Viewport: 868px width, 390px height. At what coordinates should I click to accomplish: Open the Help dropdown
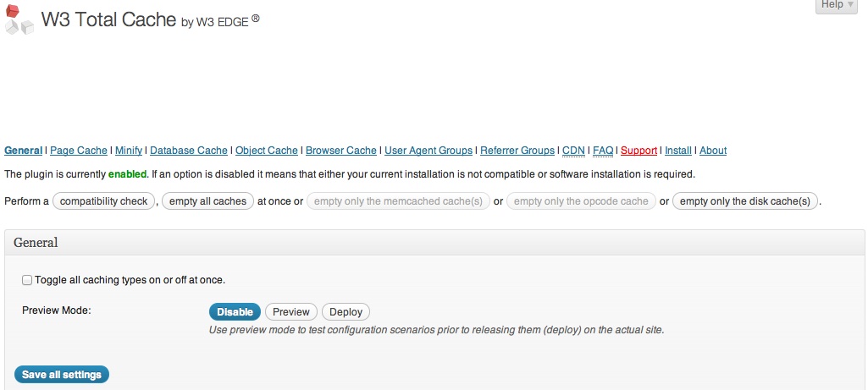pos(837,5)
